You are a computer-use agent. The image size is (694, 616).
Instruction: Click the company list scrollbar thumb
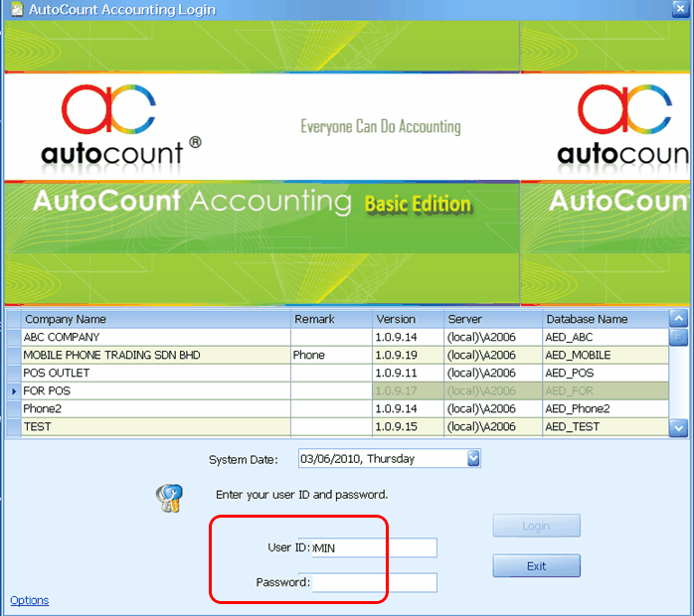click(x=678, y=338)
